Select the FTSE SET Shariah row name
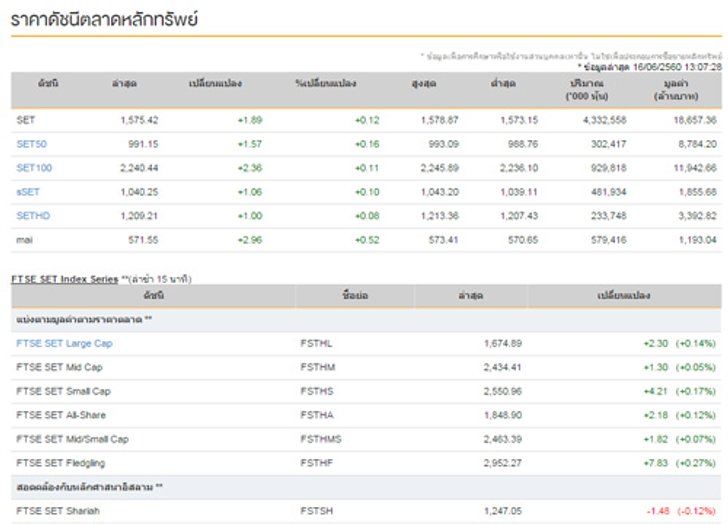This screenshot has width=728, height=524. click(x=58, y=511)
